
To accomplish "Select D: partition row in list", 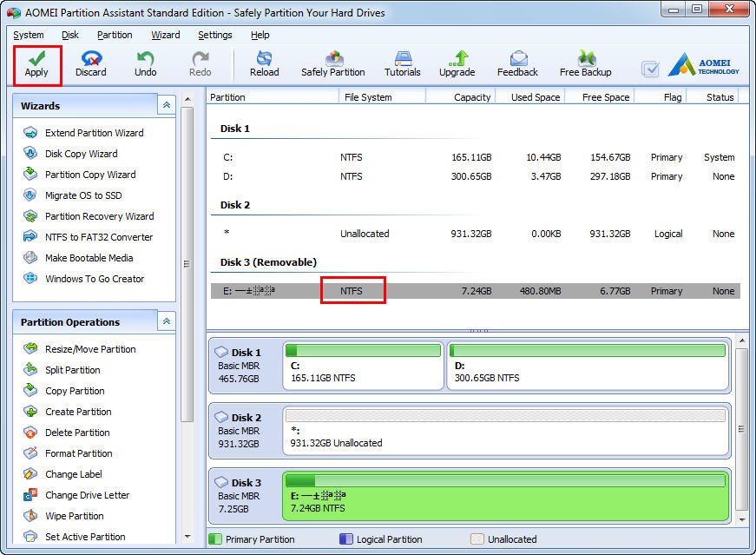I will 476,176.
